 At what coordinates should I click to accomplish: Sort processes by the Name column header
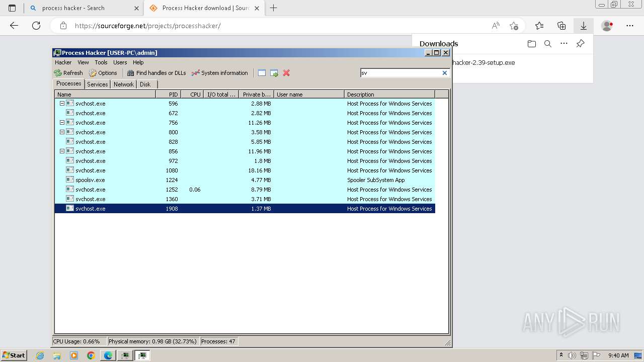(105, 95)
